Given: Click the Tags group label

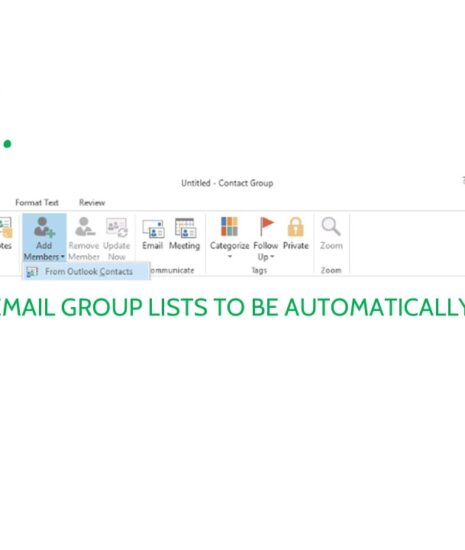Looking at the screenshot, I should pos(259,270).
